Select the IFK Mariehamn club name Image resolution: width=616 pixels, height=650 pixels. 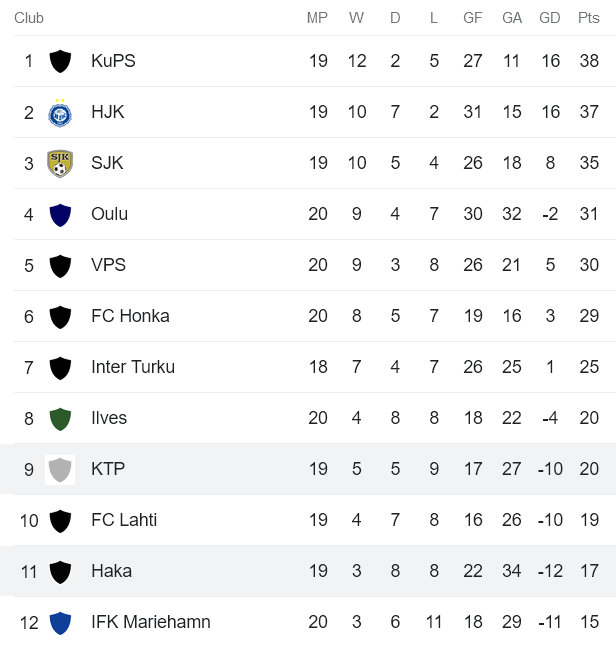click(151, 622)
